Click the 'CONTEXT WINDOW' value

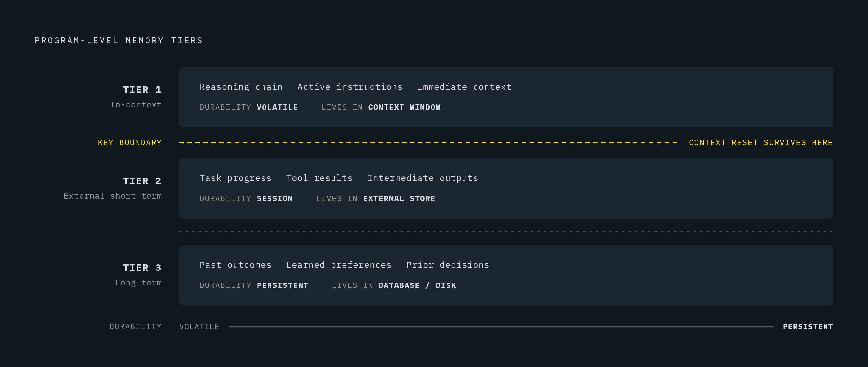(x=404, y=107)
